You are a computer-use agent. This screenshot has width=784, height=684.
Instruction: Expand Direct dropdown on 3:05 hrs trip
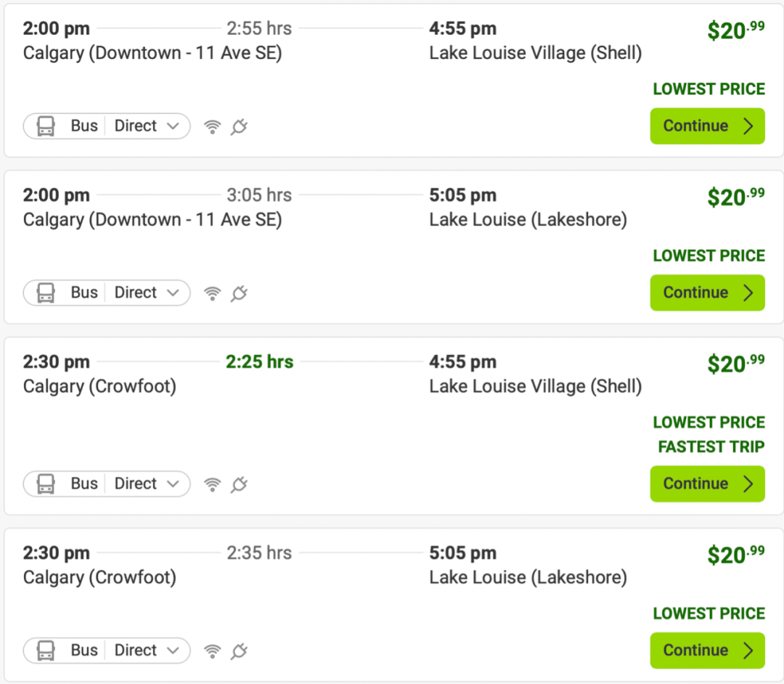147,293
